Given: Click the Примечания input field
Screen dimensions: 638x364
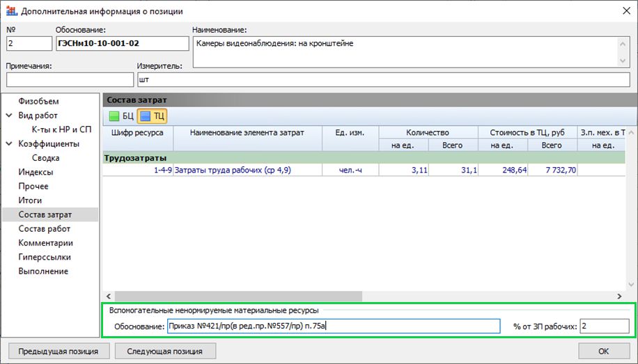Looking at the screenshot, I should click(70, 80).
